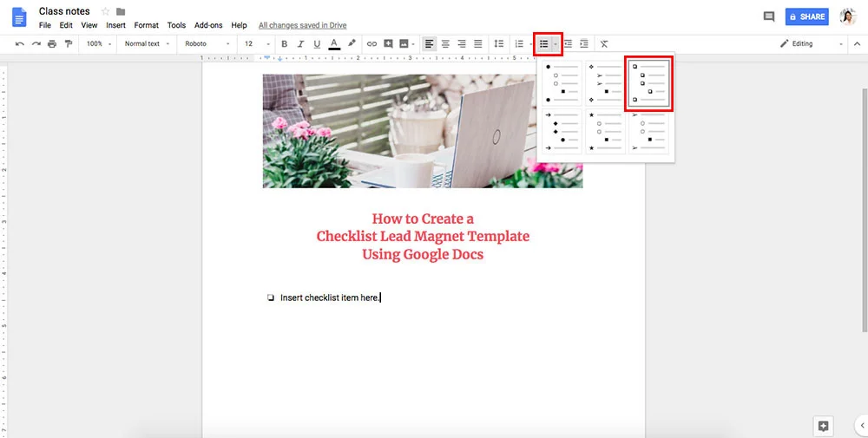Screen dimensions: 868x438
Task: Toggle underline formatting
Action: pyautogui.click(x=317, y=43)
